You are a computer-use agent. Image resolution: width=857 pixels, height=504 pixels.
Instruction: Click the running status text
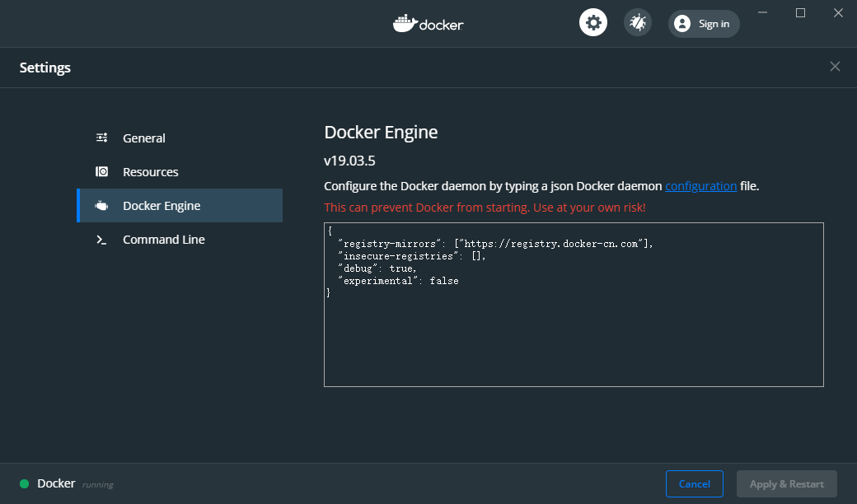pos(98,484)
